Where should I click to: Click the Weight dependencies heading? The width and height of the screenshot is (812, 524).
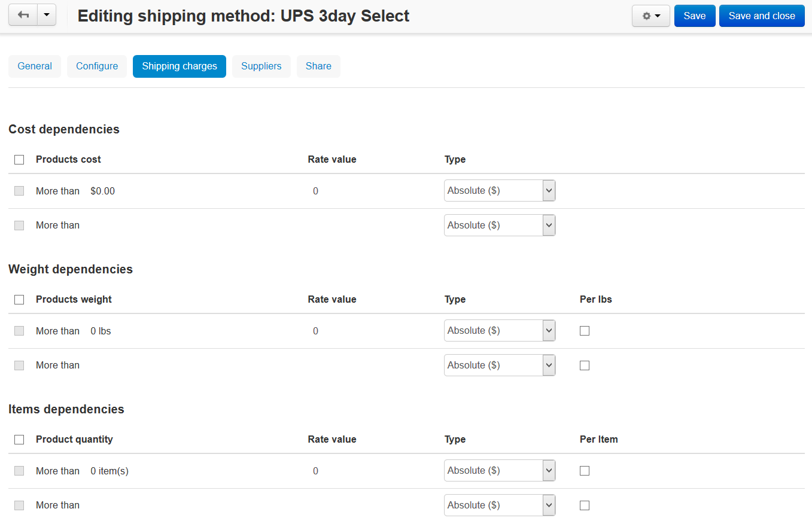coord(71,269)
